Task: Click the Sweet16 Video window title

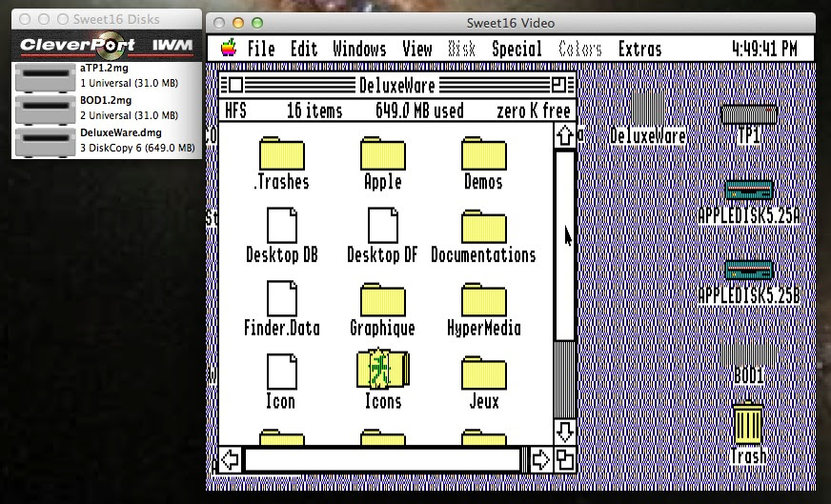Action: [x=511, y=23]
